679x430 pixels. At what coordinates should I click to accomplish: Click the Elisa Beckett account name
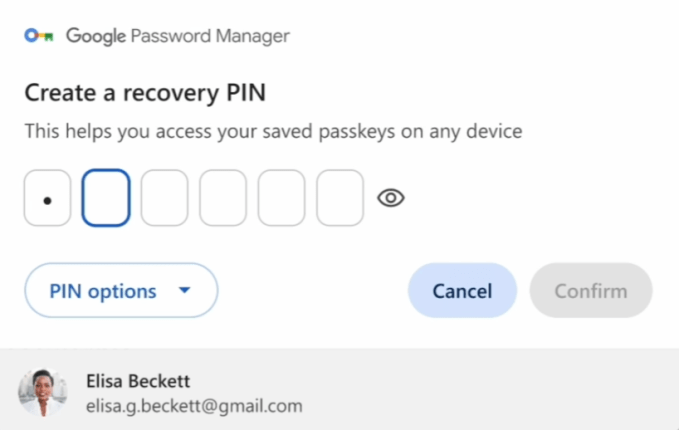click(139, 381)
